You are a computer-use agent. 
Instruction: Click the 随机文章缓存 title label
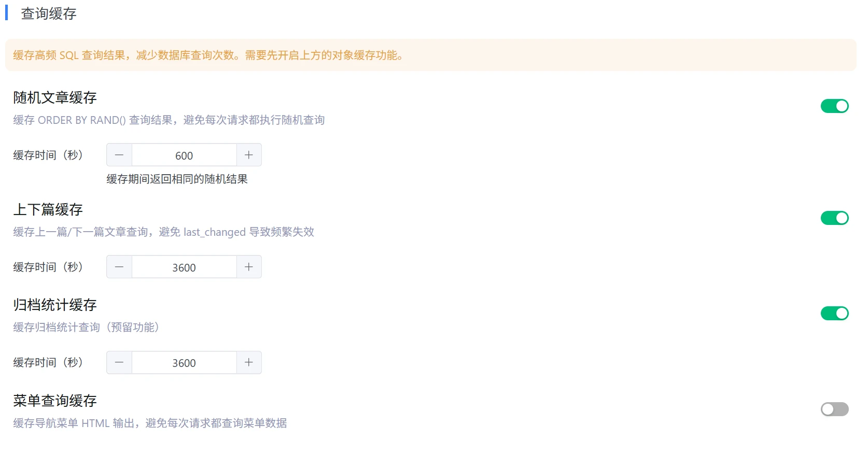point(55,97)
